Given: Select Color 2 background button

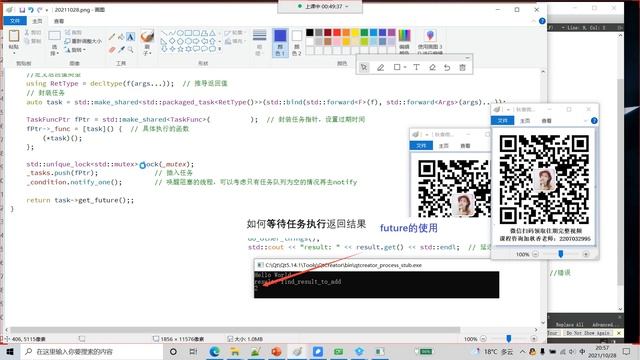Looking at the screenshot, I should (x=297, y=42).
